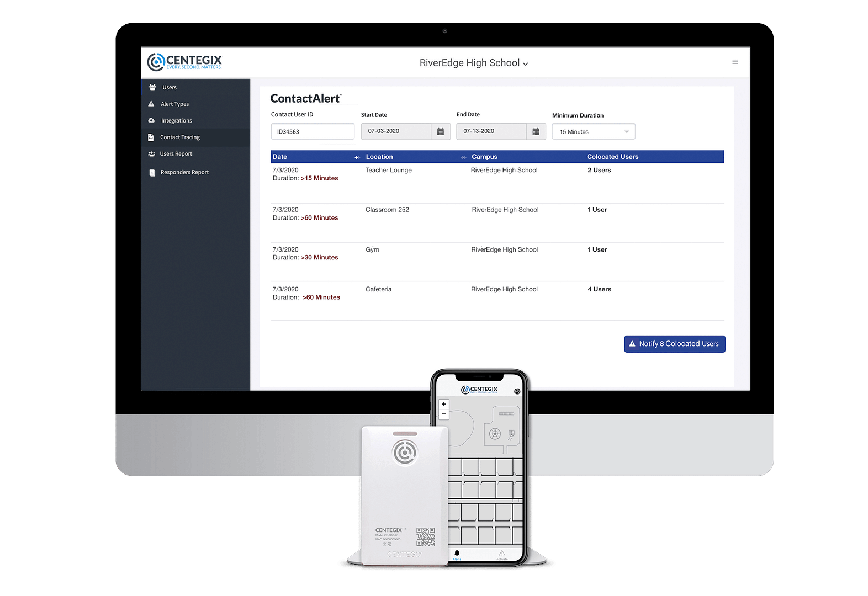The width and height of the screenshot is (868, 596).
Task: Click the Campus column header
Action: (484, 157)
